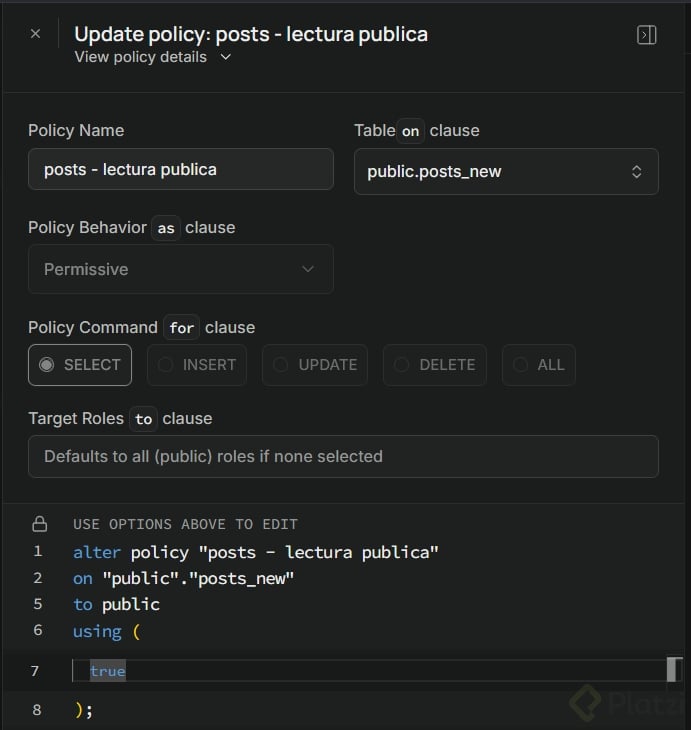Choose the UPDATE policy command
Viewport: 691px width, 730px height.
[x=315, y=365]
